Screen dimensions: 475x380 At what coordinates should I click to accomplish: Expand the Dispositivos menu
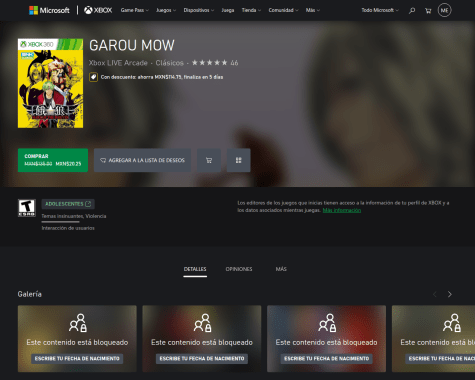199,10
